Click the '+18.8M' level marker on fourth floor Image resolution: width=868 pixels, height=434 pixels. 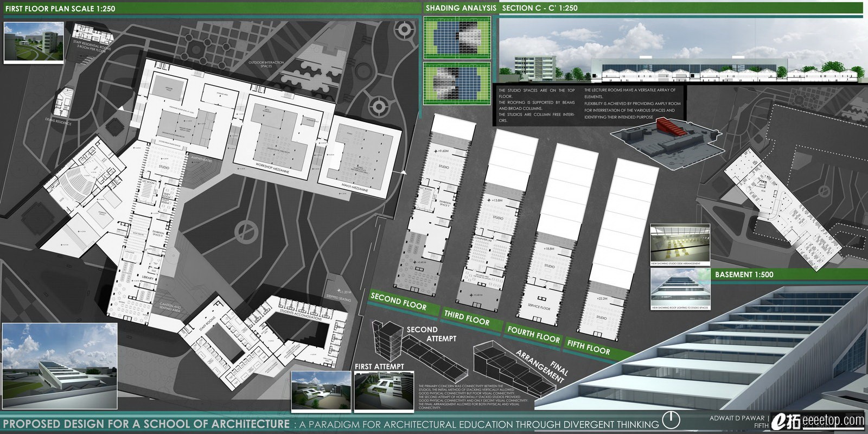click(548, 248)
